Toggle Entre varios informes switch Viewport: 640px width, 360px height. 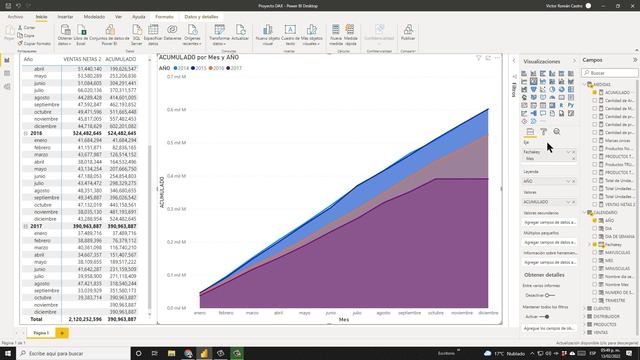pyautogui.click(x=550, y=295)
